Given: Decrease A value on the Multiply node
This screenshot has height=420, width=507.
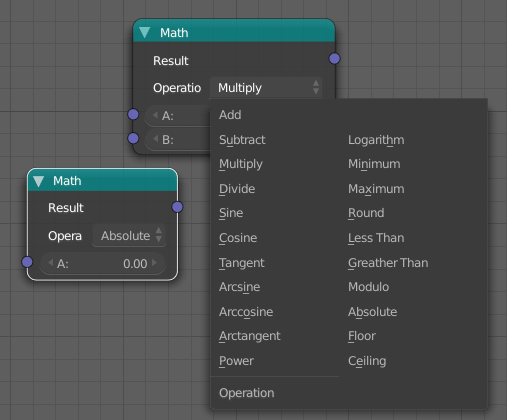Looking at the screenshot, I should [x=155, y=115].
